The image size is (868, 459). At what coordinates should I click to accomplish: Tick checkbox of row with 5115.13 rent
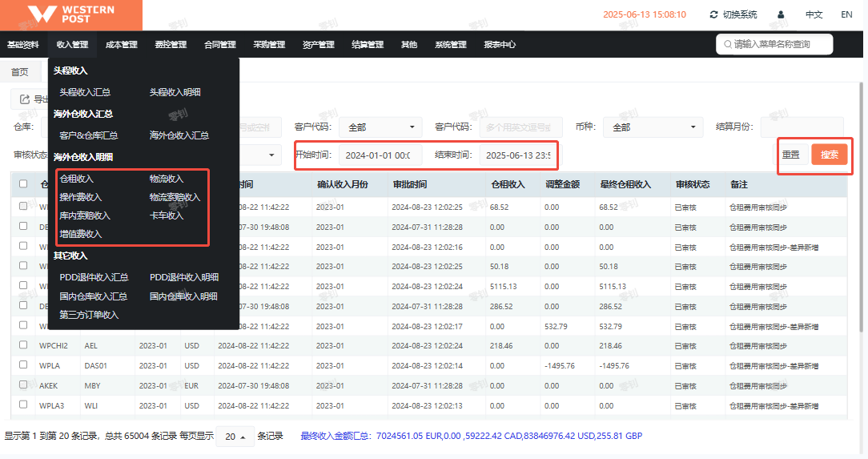(x=23, y=286)
